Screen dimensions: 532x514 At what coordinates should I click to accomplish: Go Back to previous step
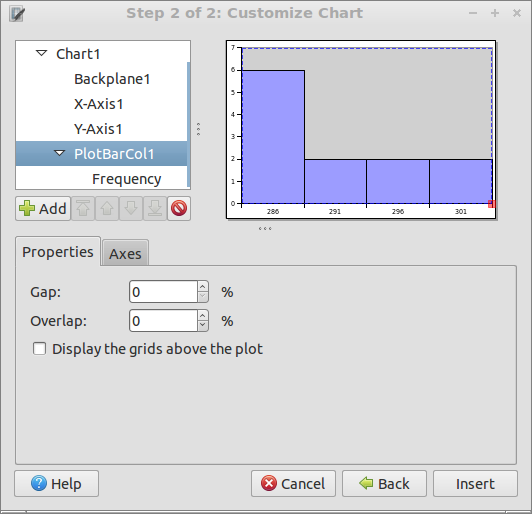tap(384, 483)
